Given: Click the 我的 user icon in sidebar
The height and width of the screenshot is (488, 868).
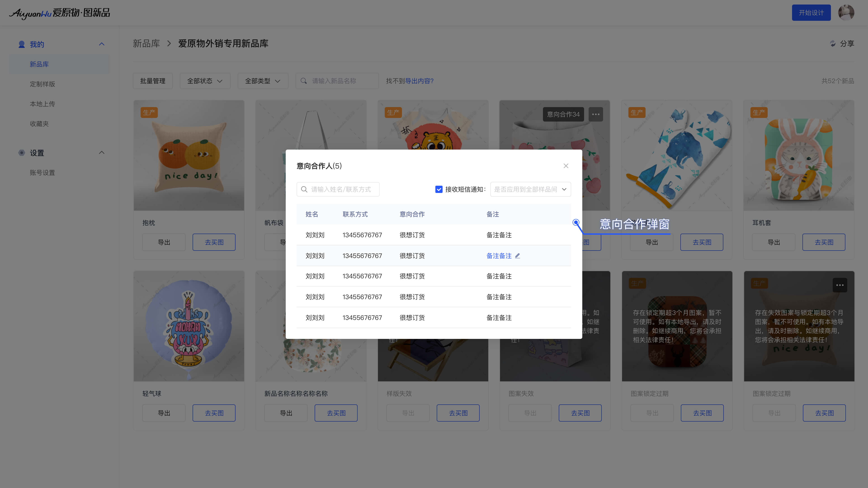Looking at the screenshot, I should (x=21, y=44).
